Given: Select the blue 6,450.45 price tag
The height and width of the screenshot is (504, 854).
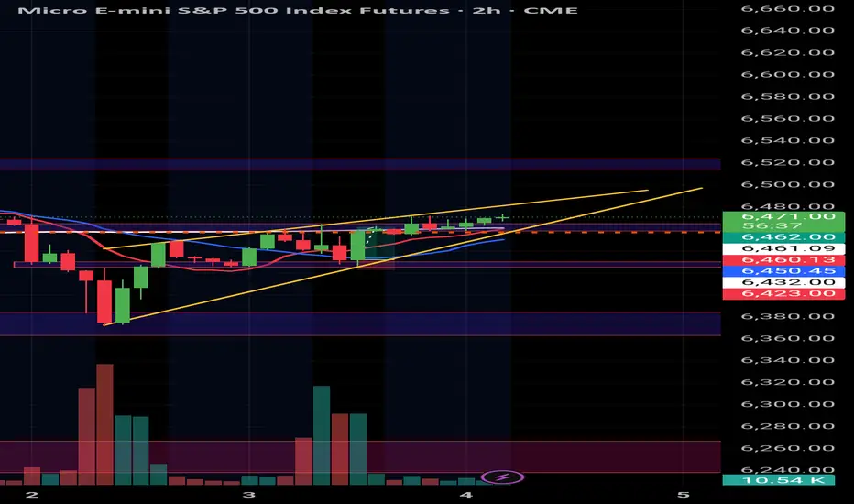Looking at the screenshot, I should pyautogui.click(x=783, y=271).
